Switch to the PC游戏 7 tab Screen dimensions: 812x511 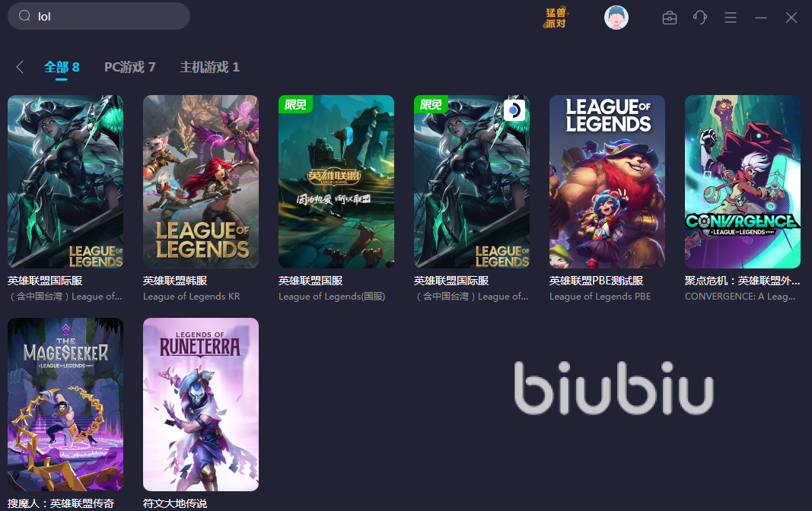(x=129, y=67)
